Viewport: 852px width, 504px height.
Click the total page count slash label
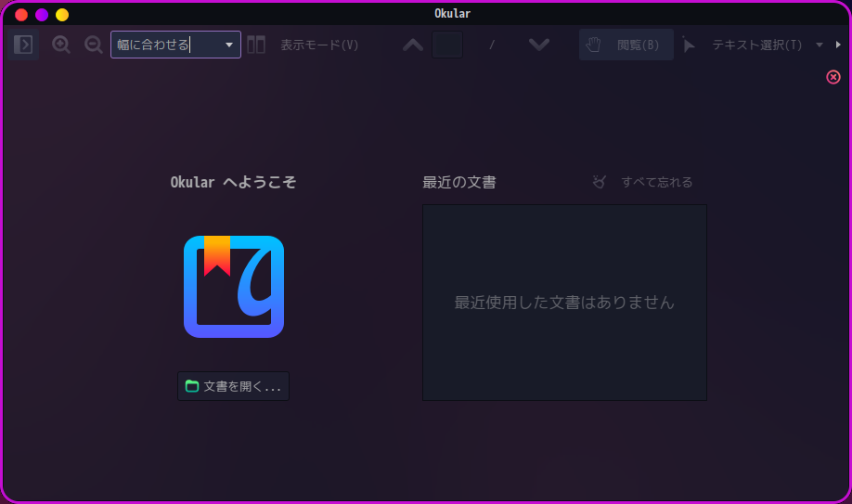click(x=492, y=45)
